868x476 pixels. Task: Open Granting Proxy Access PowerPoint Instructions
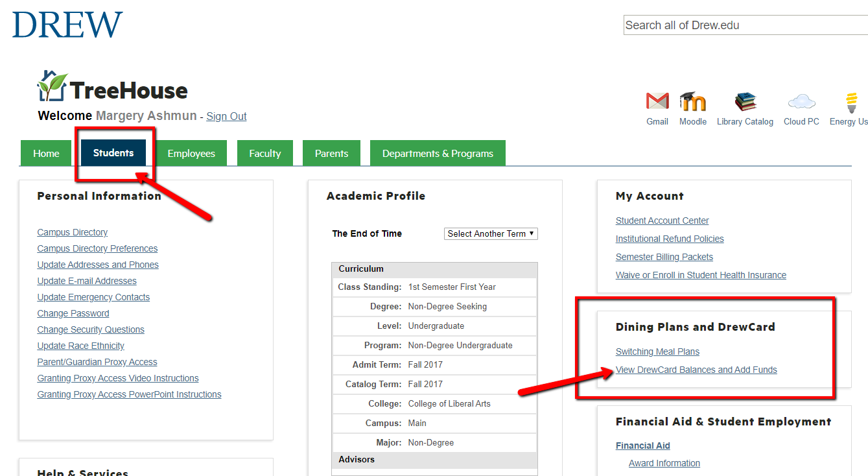point(130,394)
